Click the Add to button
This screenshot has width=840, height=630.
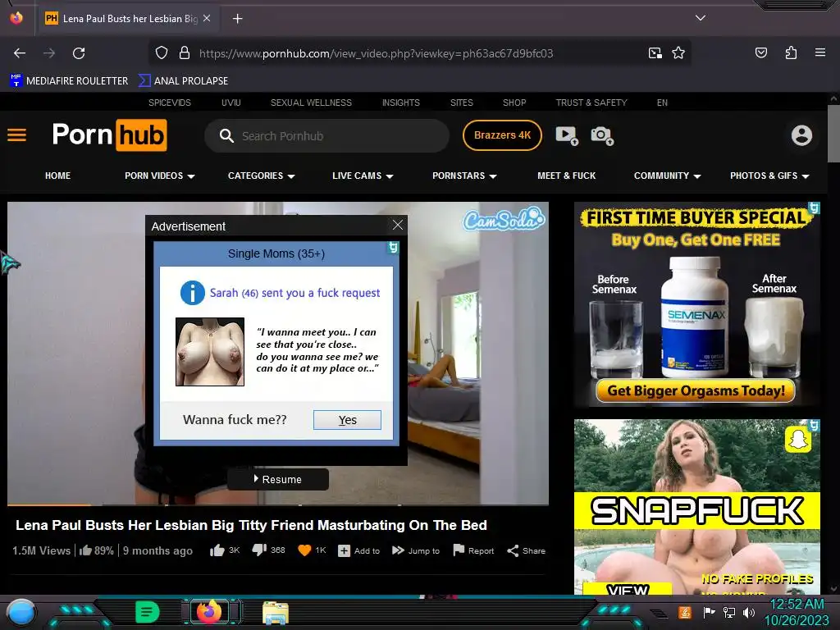(359, 550)
